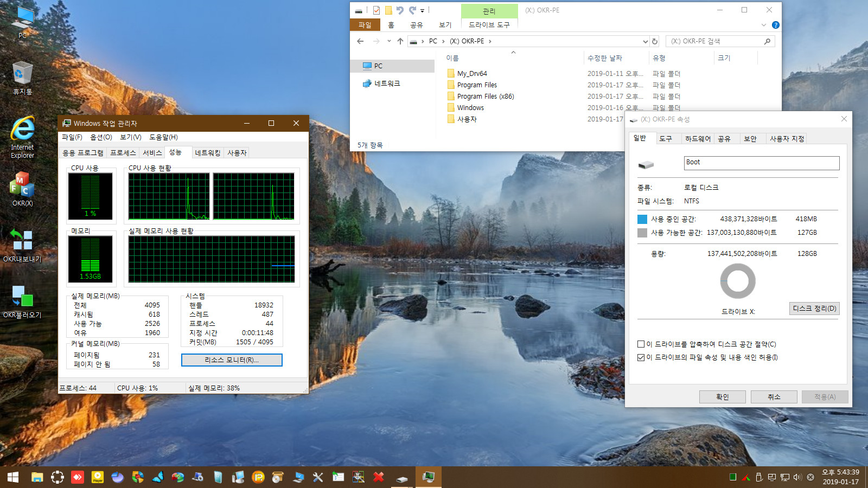Viewport: 868px width, 488px height.
Task: Expand chevron after (X:) OKR-PE in path
Action: 490,41
